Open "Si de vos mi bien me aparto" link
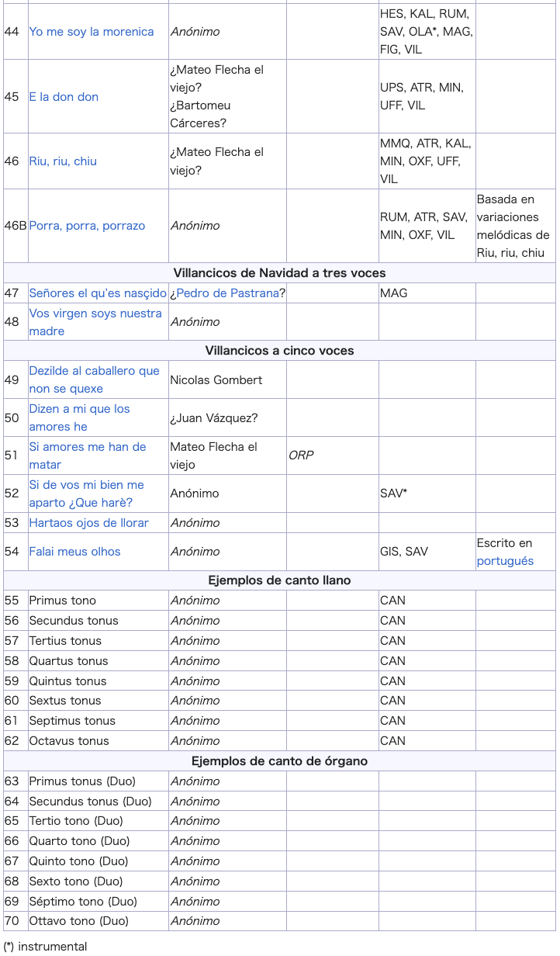 (86, 494)
